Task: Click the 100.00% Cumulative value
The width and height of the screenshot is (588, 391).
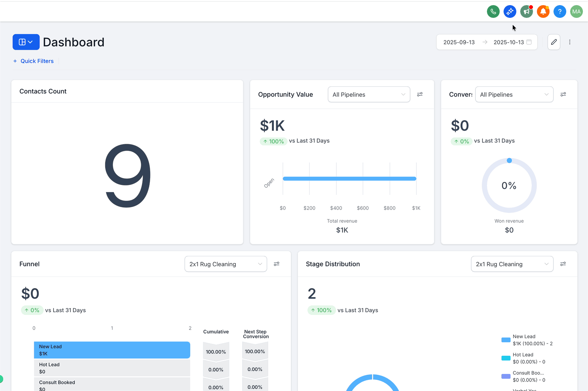Action: coord(216,352)
